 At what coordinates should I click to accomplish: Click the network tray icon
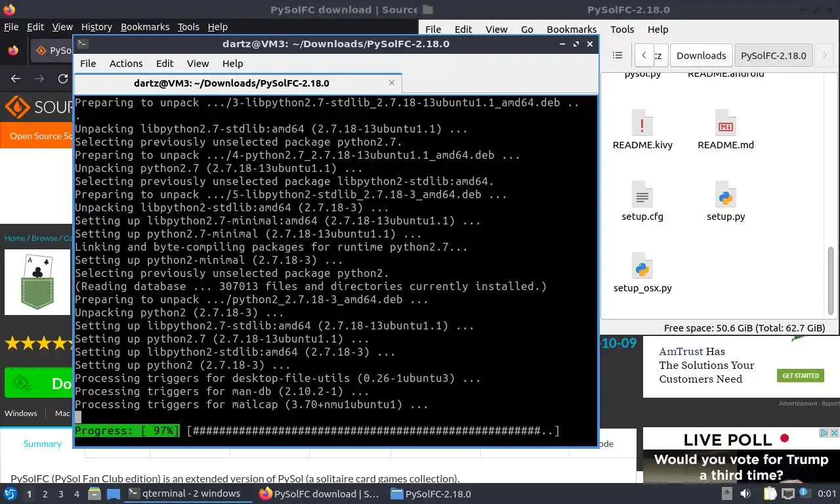[x=787, y=493]
